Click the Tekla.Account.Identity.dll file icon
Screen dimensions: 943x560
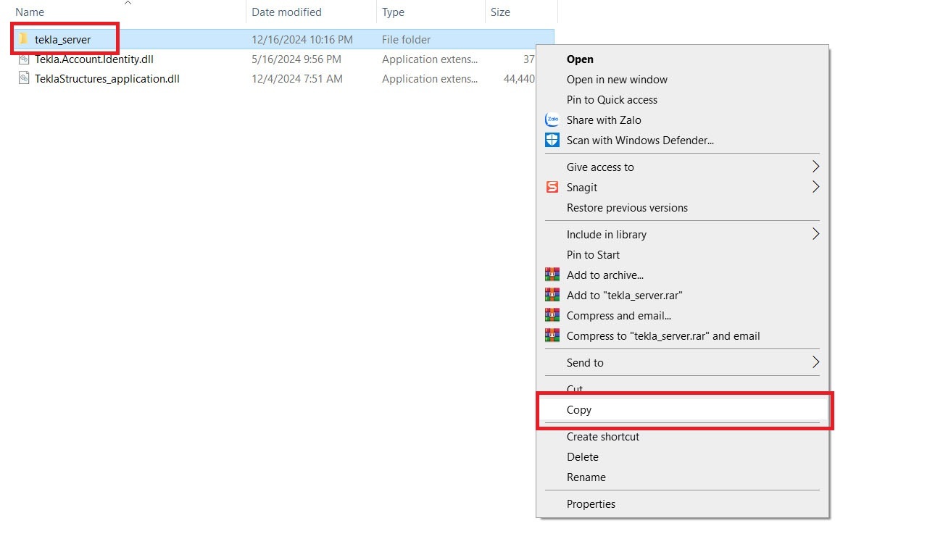coord(24,59)
